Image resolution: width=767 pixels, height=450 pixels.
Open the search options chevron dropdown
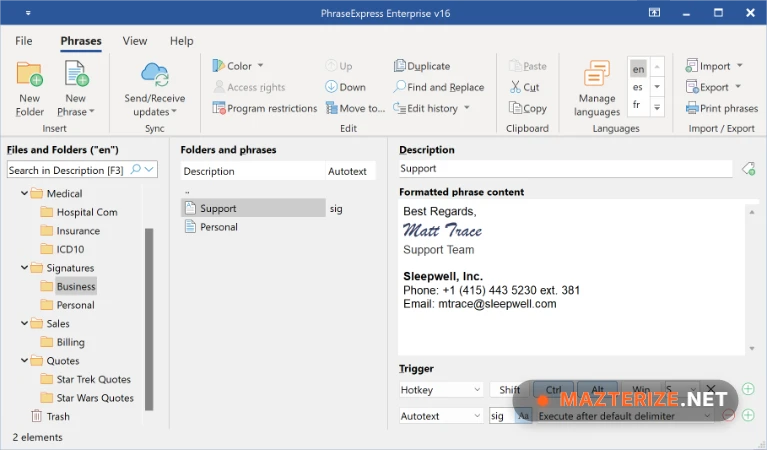(x=150, y=169)
